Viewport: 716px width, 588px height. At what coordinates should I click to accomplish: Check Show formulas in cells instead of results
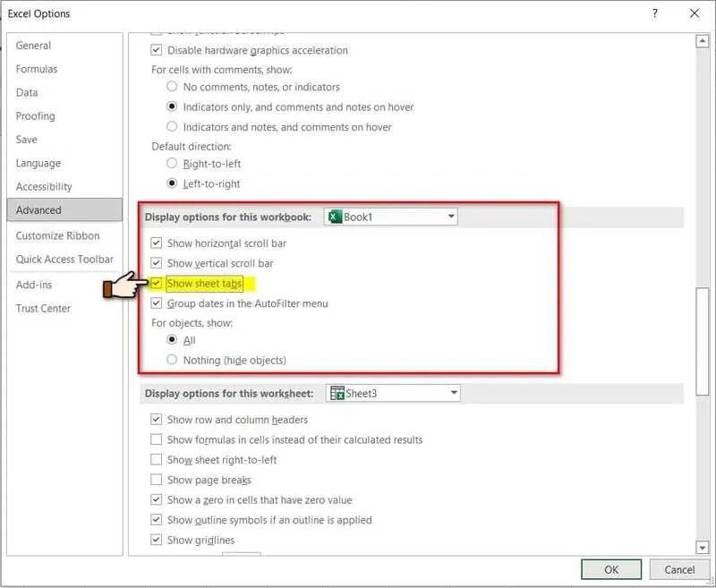(x=158, y=439)
